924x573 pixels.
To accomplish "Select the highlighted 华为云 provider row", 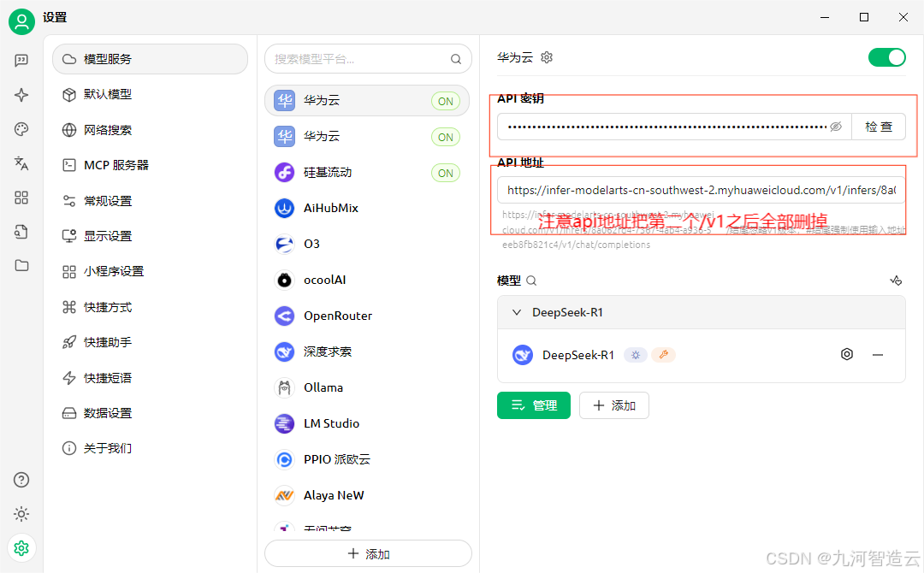I will tap(366, 101).
